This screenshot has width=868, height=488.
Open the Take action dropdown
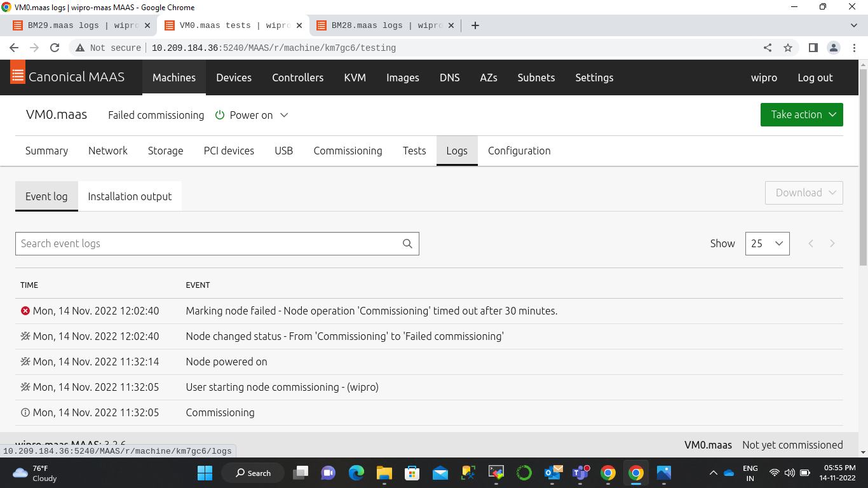(x=802, y=114)
